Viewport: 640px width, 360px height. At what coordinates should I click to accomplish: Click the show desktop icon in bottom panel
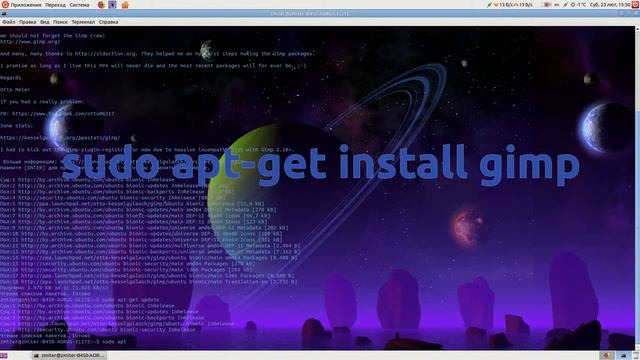[x=4, y=356]
